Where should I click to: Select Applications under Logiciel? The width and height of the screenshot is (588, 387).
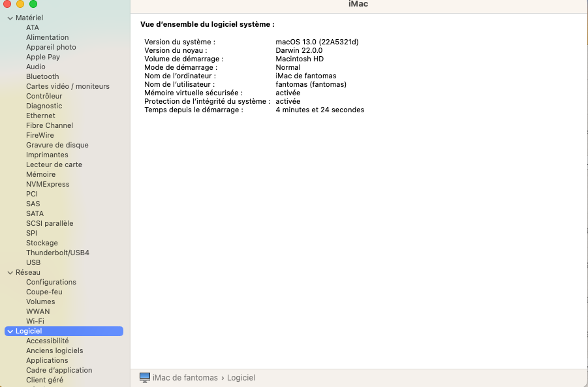[x=47, y=360]
